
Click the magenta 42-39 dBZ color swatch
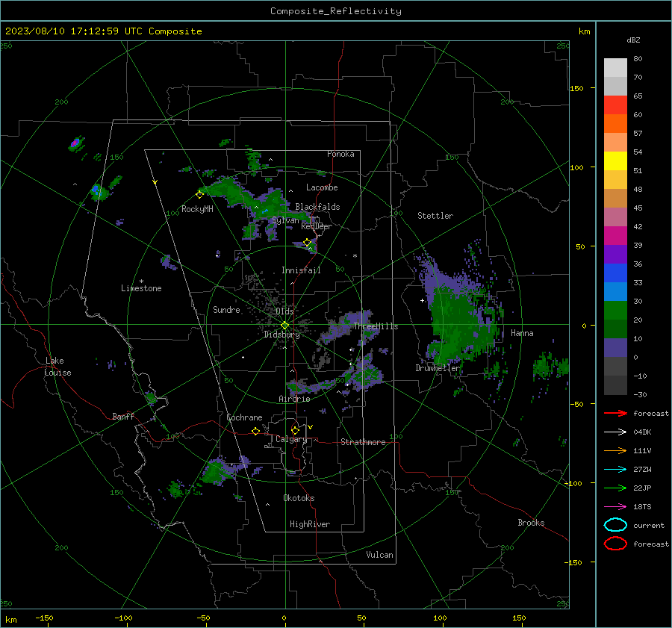tap(615, 236)
